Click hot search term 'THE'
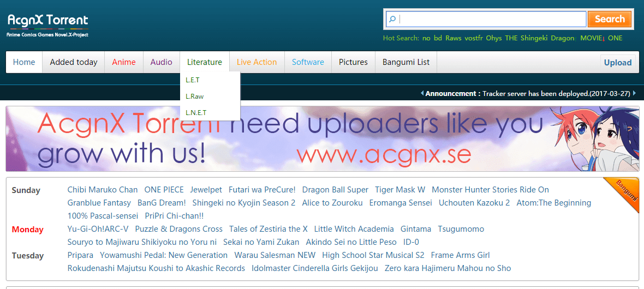This screenshot has width=644, height=289. point(511,38)
